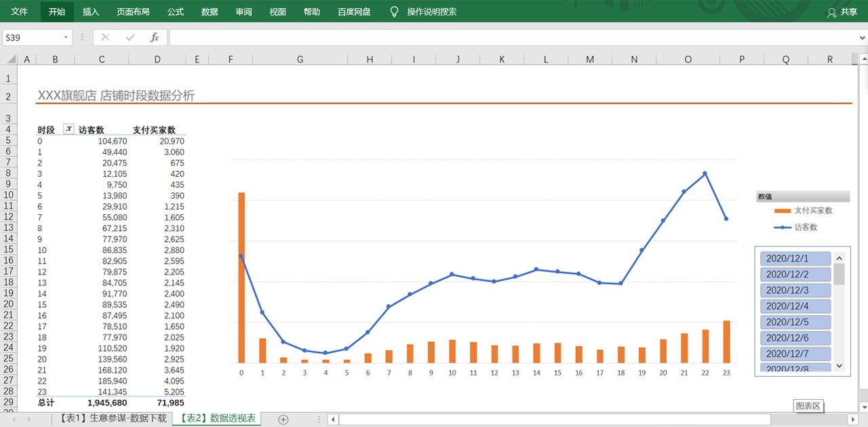Click the slicer vertical scrollbar thumb
The image size is (868, 427).
click(x=839, y=274)
